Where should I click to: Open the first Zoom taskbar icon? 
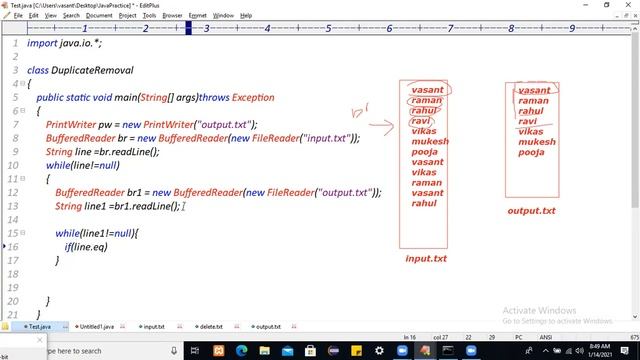click(402, 351)
